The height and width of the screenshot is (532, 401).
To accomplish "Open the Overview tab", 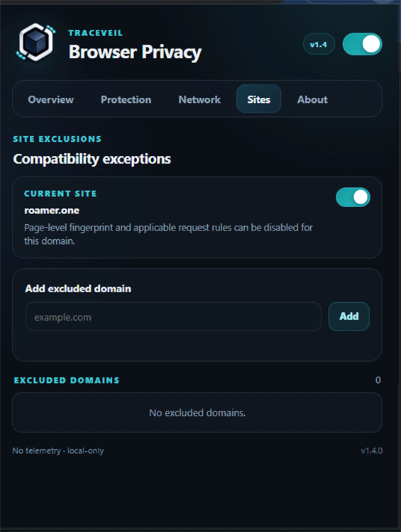I will point(50,99).
